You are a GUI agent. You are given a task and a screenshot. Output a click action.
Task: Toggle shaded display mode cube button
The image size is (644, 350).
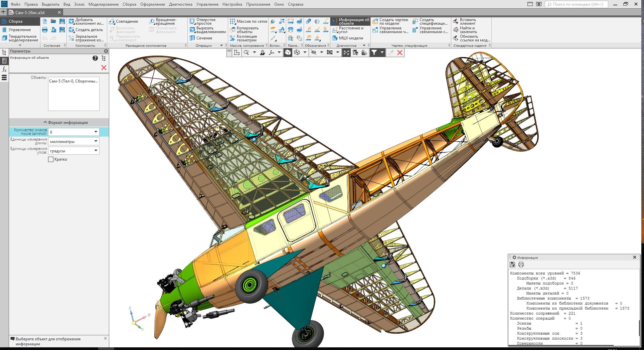(x=288, y=52)
